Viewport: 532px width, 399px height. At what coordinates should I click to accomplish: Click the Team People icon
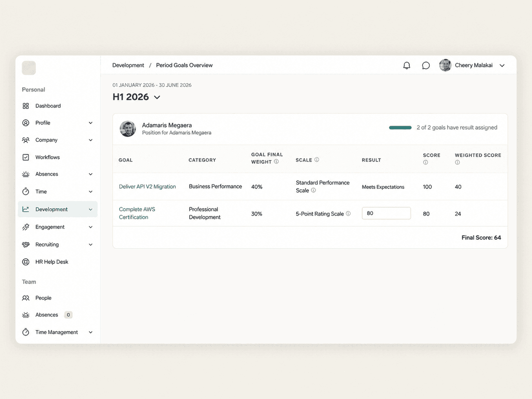pos(26,298)
